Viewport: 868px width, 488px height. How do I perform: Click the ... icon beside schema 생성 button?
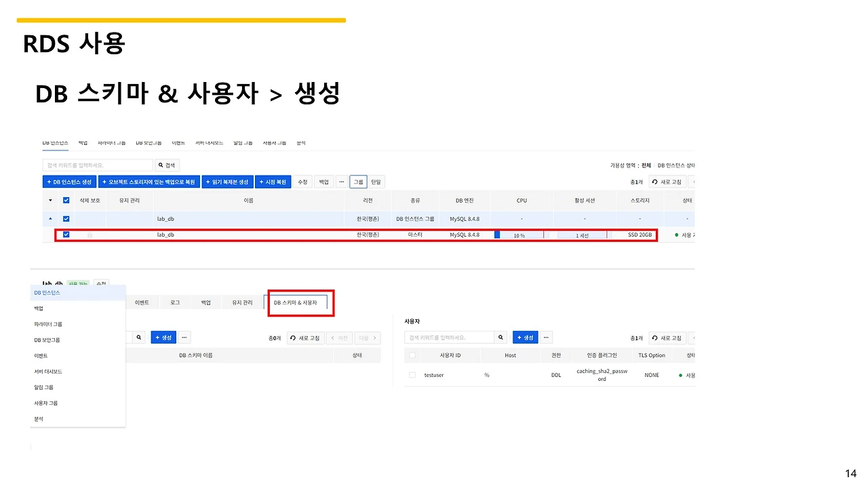(184, 337)
